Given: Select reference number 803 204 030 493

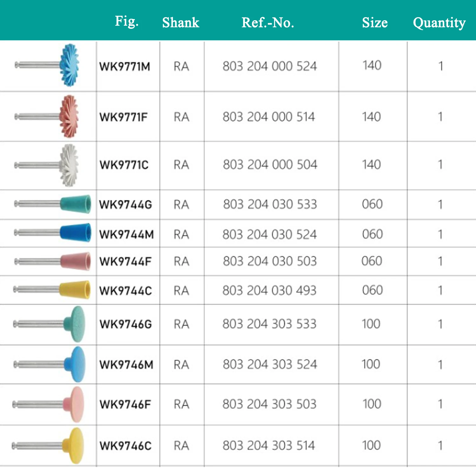Looking at the screenshot, I should (x=269, y=290).
